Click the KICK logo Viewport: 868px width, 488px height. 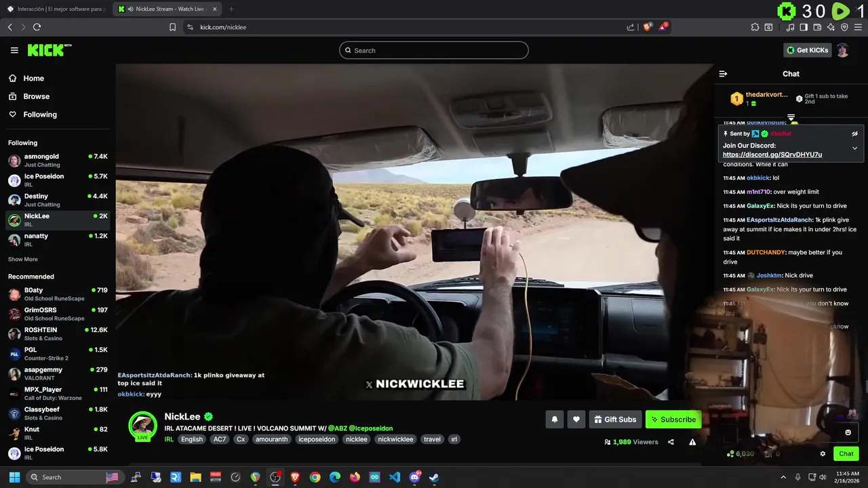(49, 50)
